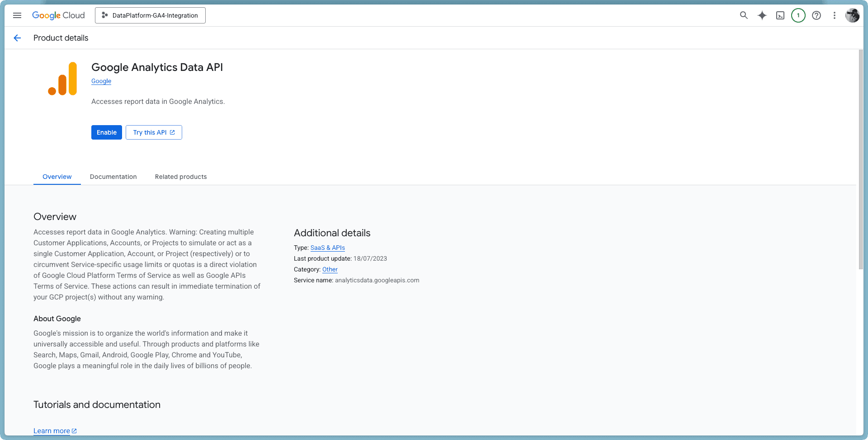The height and width of the screenshot is (440, 868).
Task: Open the SaaS & APIs type link
Action: coord(328,248)
